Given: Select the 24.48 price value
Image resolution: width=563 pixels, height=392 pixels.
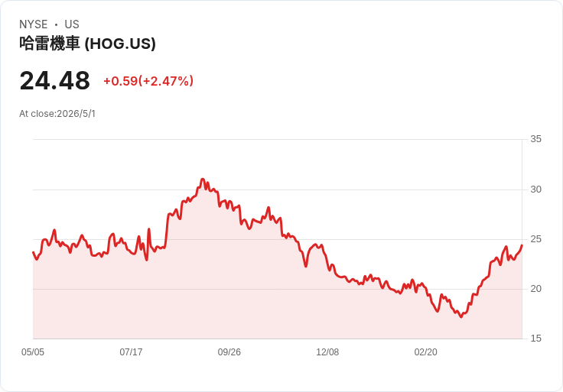Looking at the screenshot, I should 54,81.
